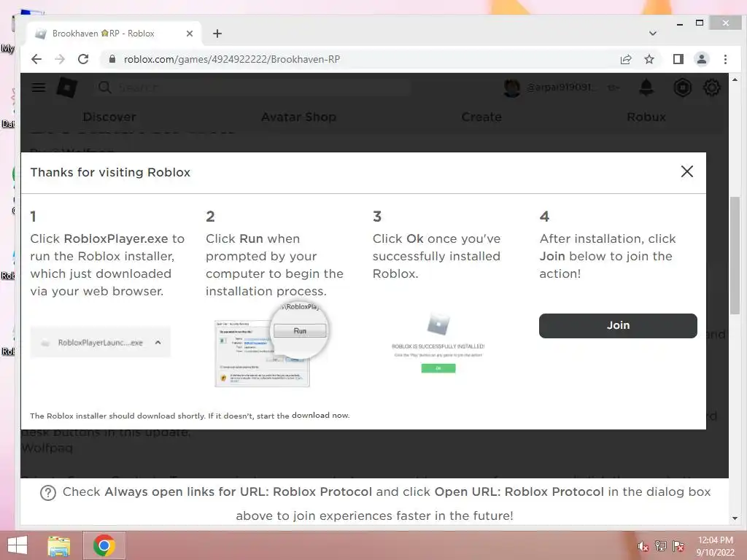The image size is (747, 560).
Task: Open the Windows Start button
Action: [18, 545]
